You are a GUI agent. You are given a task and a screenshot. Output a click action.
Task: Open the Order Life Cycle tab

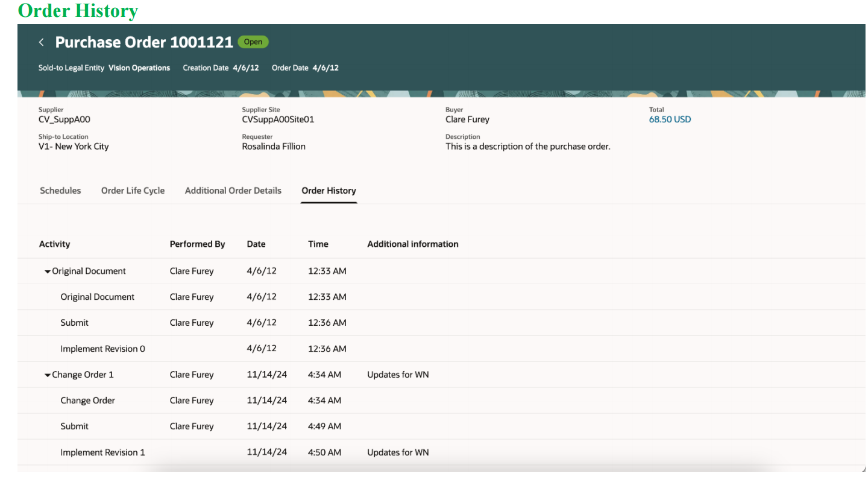click(x=133, y=190)
